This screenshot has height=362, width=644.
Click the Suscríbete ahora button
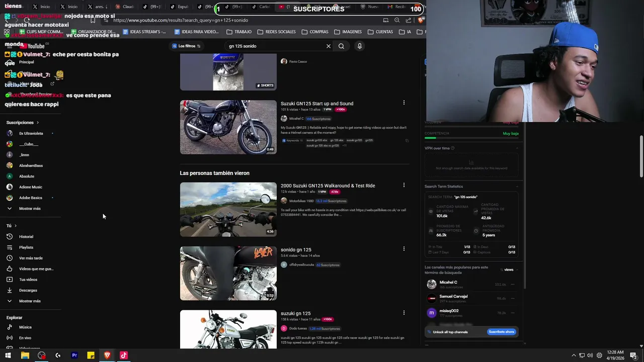pyautogui.click(x=502, y=332)
